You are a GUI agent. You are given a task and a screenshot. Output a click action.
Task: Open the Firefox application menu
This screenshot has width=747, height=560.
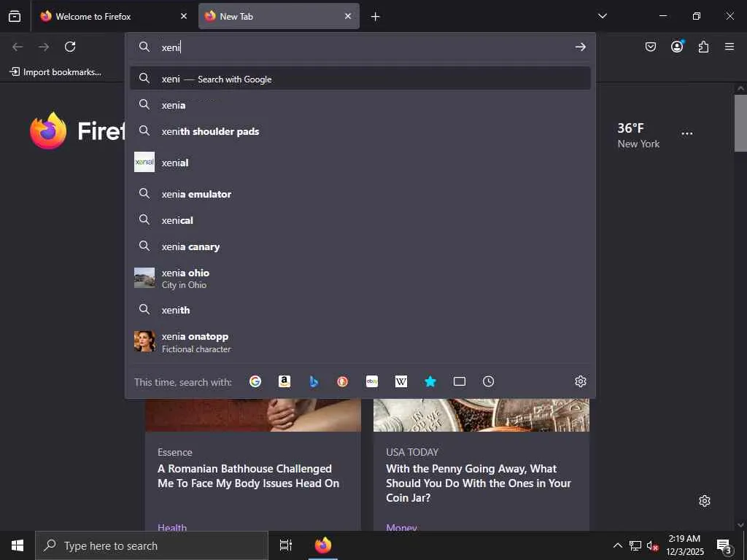coord(729,47)
